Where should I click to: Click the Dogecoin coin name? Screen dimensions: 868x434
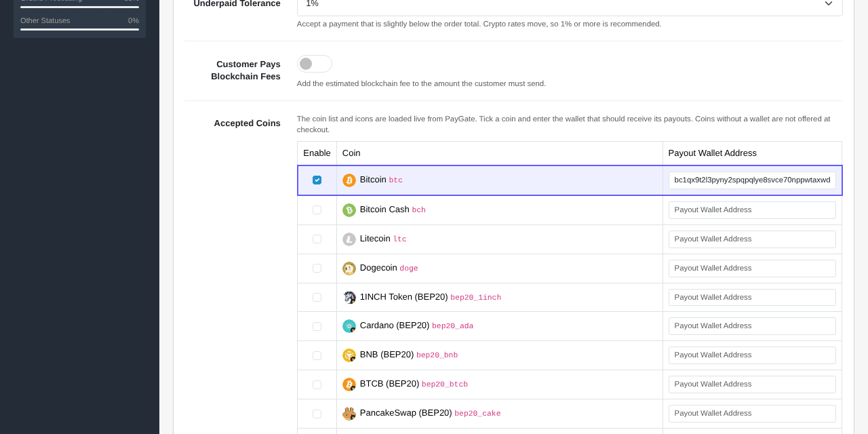378,268
